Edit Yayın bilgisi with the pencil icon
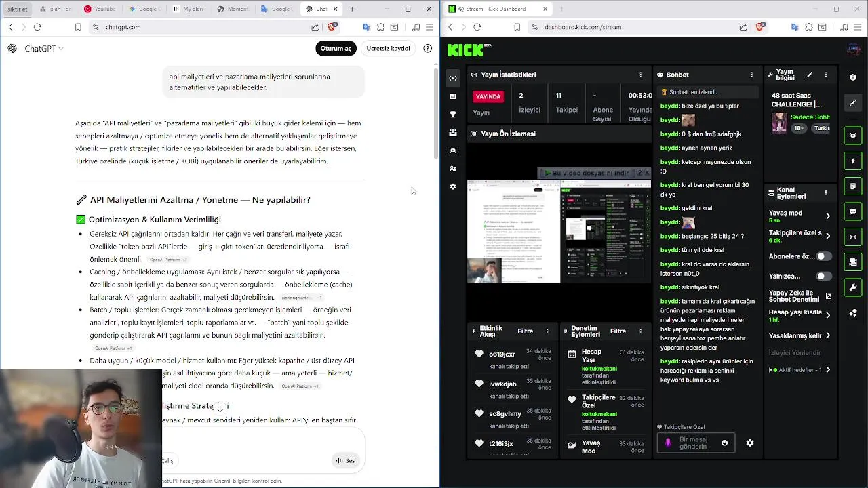This screenshot has width=868, height=488. coord(809,75)
